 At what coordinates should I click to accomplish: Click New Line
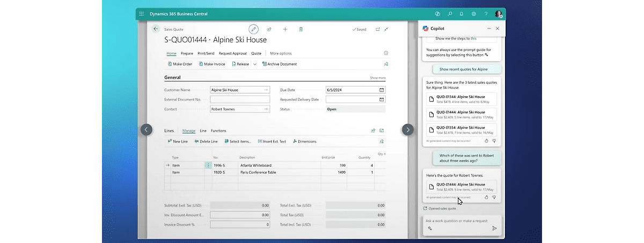point(178,141)
